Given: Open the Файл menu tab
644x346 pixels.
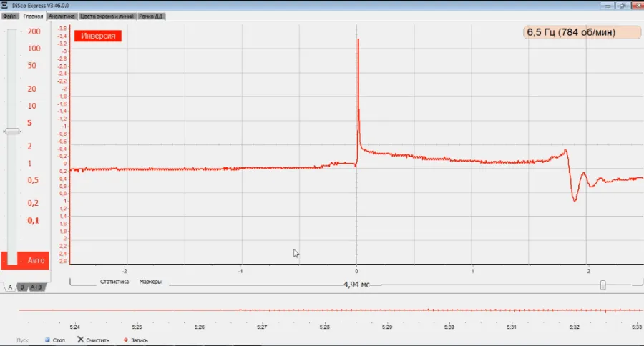Looking at the screenshot, I should tap(9, 16).
